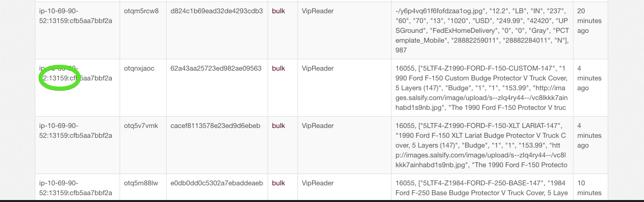Click the 20 minutes ago timestamp
This screenshot has width=644, height=202.
coord(590,21)
